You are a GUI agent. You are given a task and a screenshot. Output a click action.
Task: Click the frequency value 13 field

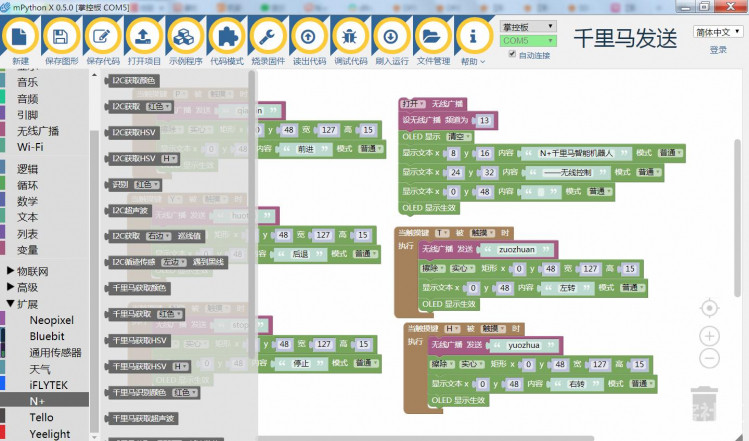click(484, 120)
